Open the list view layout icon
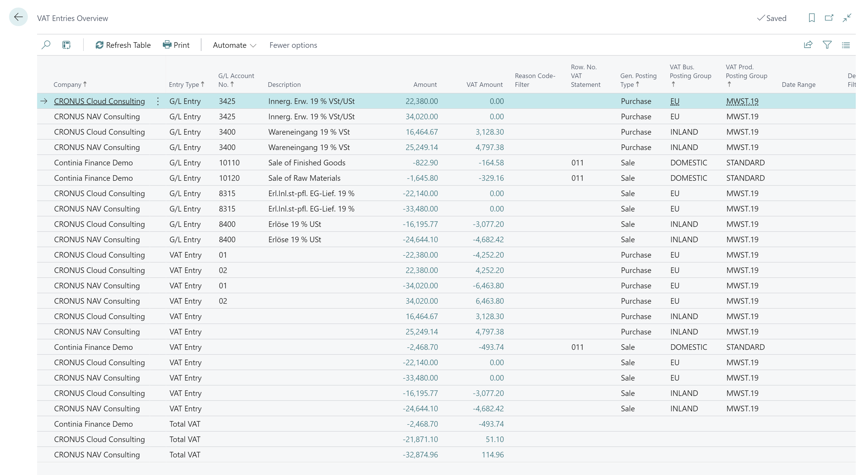This screenshot has width=868, height=475. point(846,45)
